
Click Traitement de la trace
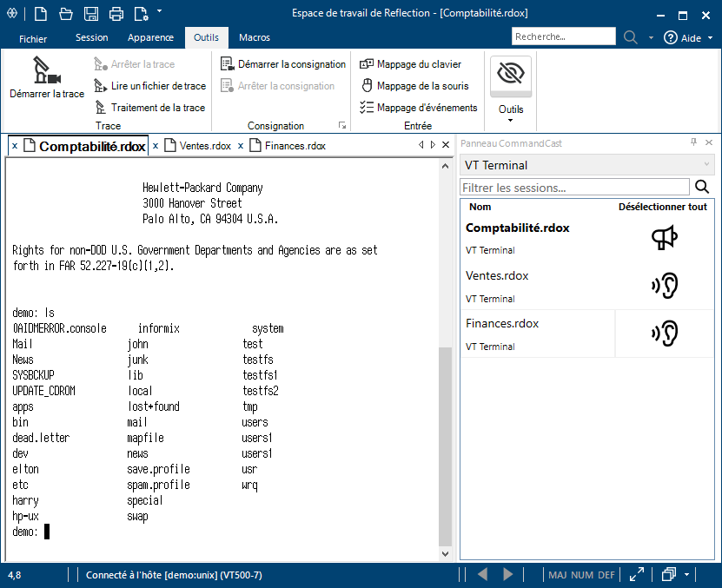(149, 108)
